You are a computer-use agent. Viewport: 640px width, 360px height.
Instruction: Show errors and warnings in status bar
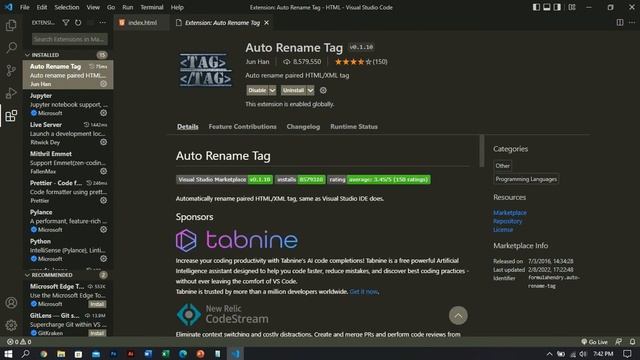(19, 342)
